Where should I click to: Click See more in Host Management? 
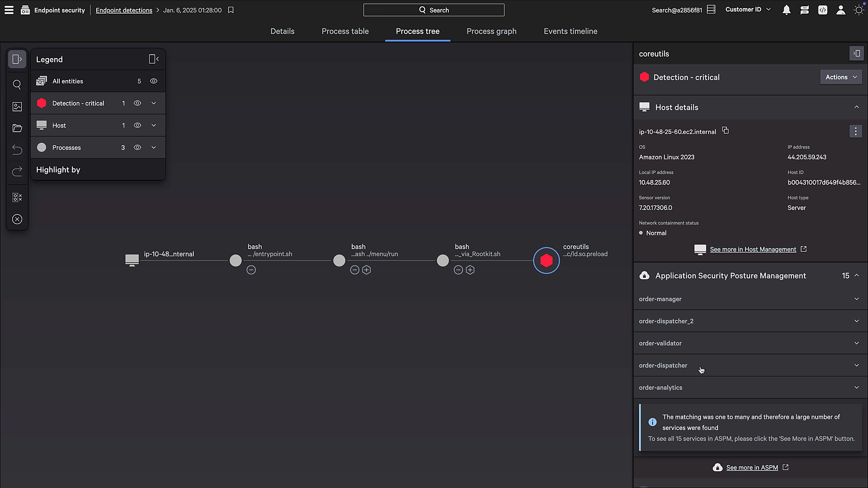pos(753,250)
